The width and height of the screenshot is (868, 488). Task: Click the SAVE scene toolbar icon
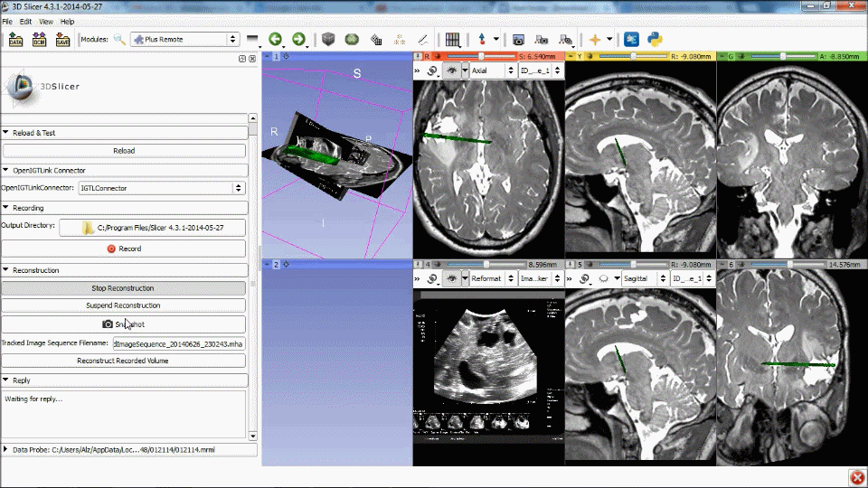coord(62,40)
